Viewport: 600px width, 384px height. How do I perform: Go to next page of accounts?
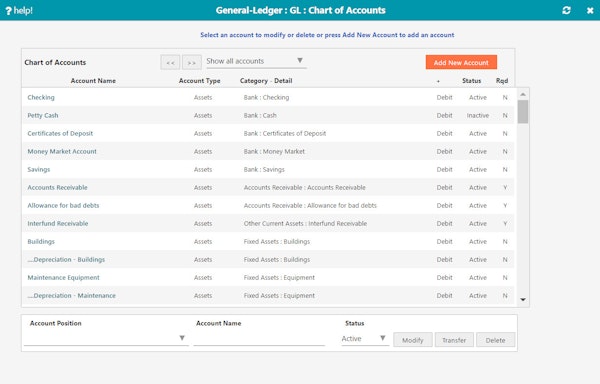(192, 62)
